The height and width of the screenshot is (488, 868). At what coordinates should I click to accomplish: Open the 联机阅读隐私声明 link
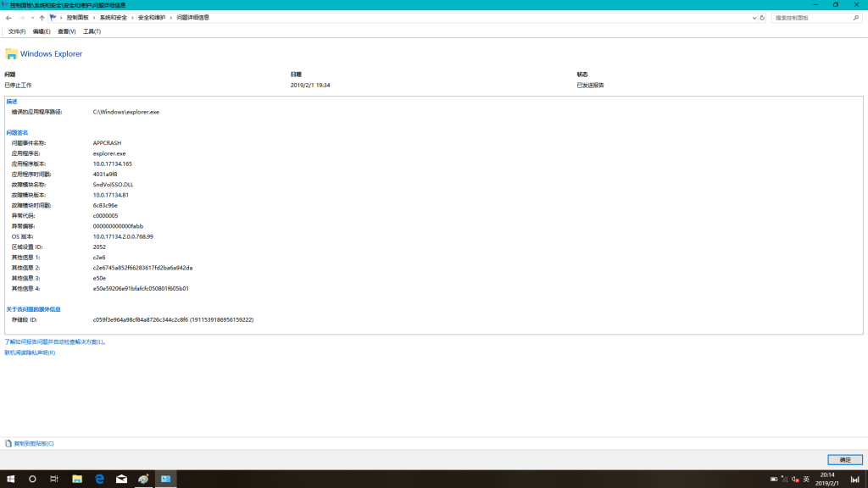[x=30, y=352]
